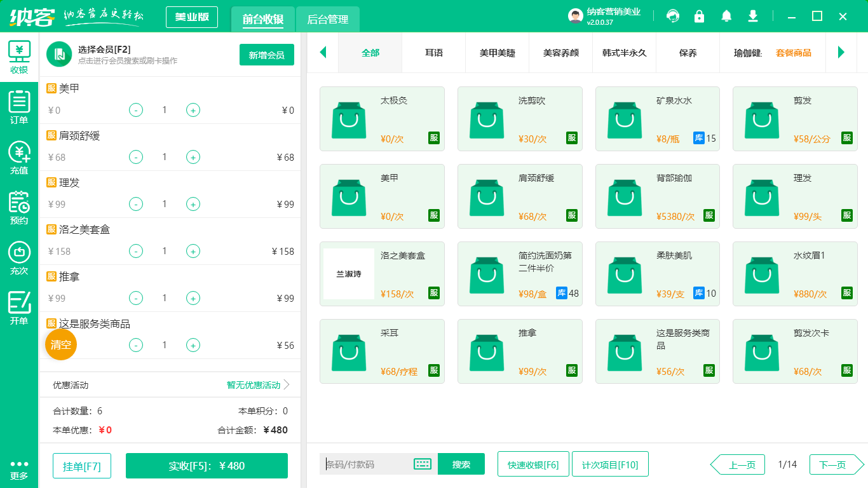868x488 pixels.
Task: Select the 美容养颜 category tab
Action: [x=561, y=53]
